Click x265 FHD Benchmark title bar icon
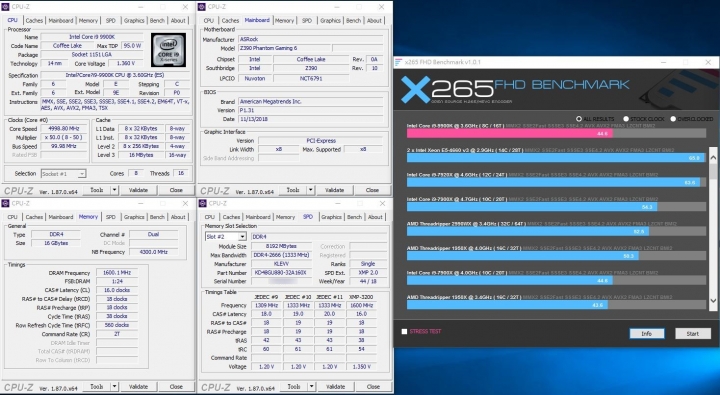Image resolution: width=720 pixels, height=395 pixels. [x=398, y=62]
